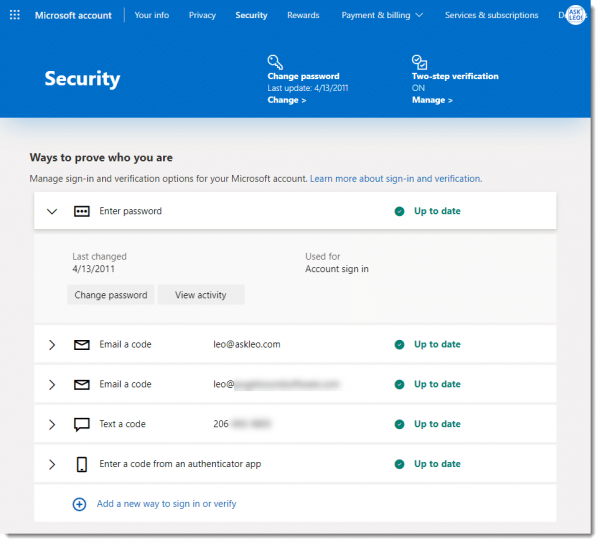Click the Text a code label
The height and width of the screenshot is (543, 600).
[x=122, y=424]
